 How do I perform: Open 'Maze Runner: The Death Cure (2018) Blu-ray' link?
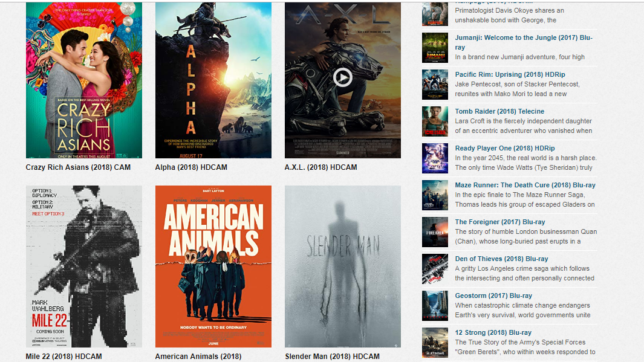525,185
